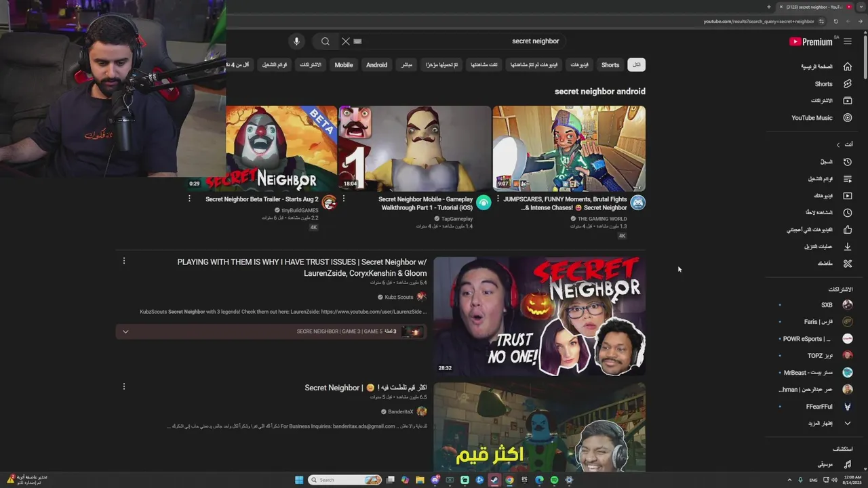
Task: Select the Live (مباشر) filter chip
Action: click(406, 65)
